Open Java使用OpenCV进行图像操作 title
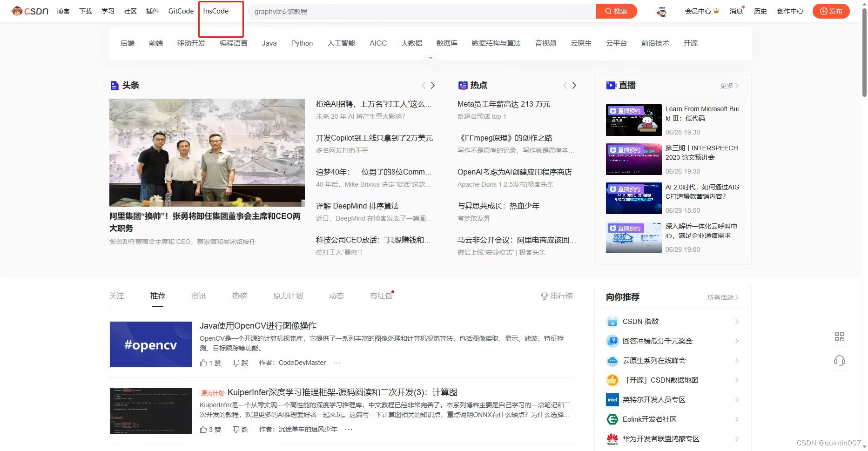Screen dimensions: 868x451 tap(258, 326)
